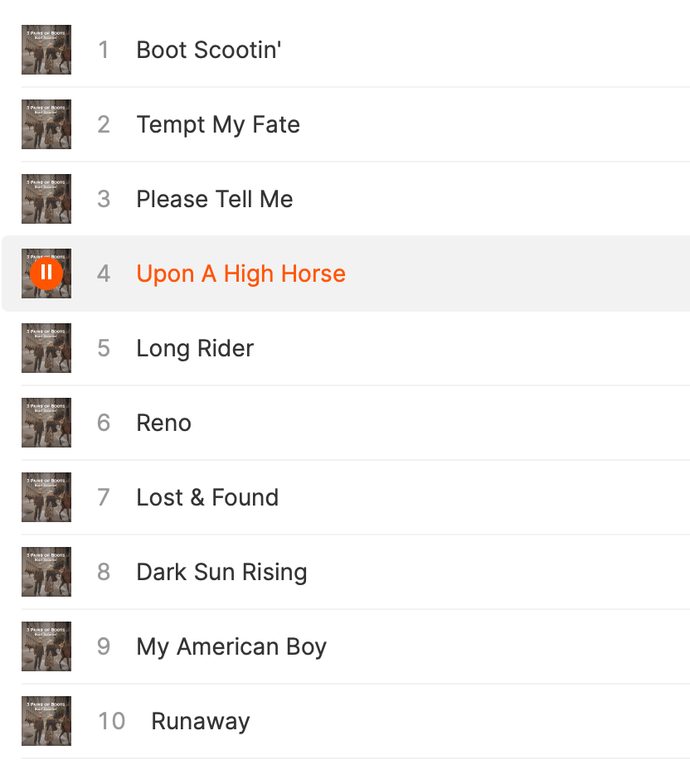Click album art beside Tempt My Fate

pyautogui.click(x=46, y=124)
